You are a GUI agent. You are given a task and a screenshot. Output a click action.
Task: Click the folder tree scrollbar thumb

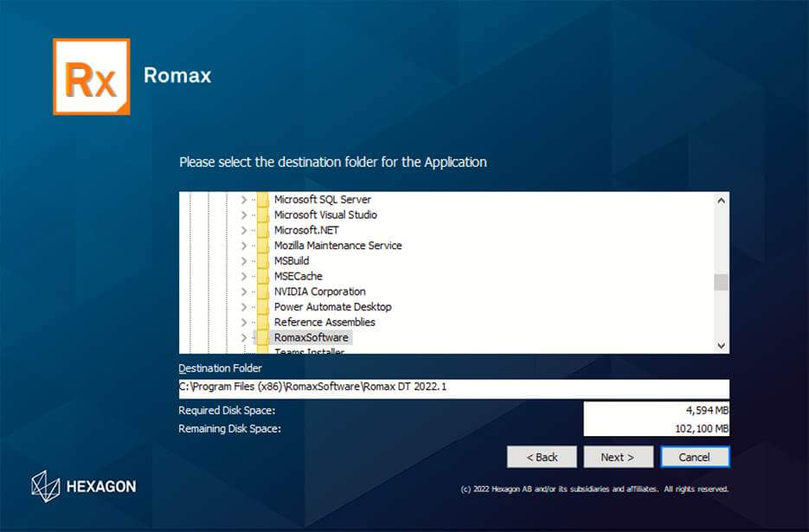(x=721, y=283)
